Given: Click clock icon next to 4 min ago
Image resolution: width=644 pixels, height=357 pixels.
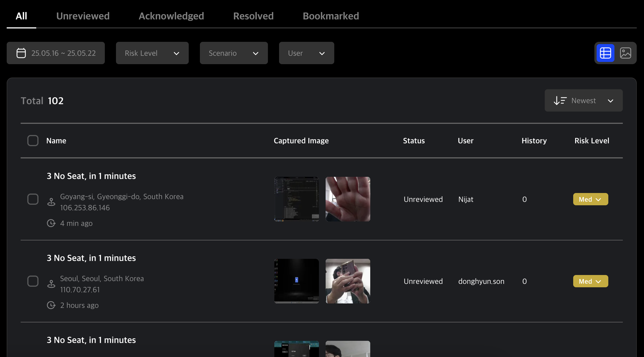Looking at the screenshot, I should point(51,223).
